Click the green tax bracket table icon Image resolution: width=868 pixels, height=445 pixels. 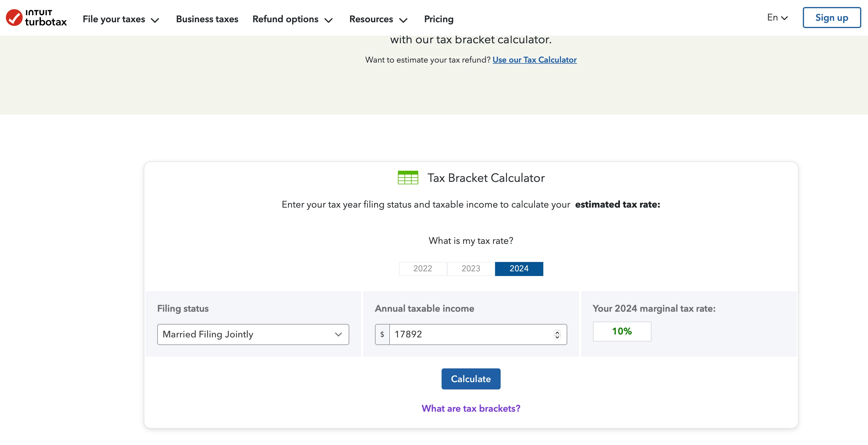(x=408, y=178)
